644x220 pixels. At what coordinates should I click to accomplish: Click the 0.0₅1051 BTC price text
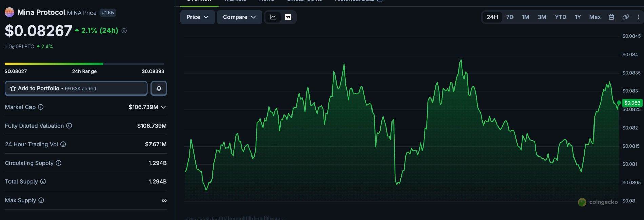point(19,47)
